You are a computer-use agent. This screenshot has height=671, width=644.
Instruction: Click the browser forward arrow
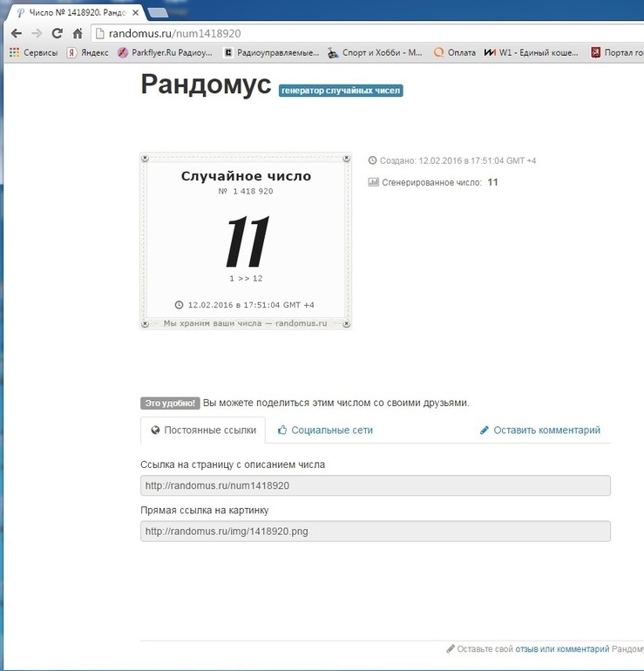(x=36, y=33)
